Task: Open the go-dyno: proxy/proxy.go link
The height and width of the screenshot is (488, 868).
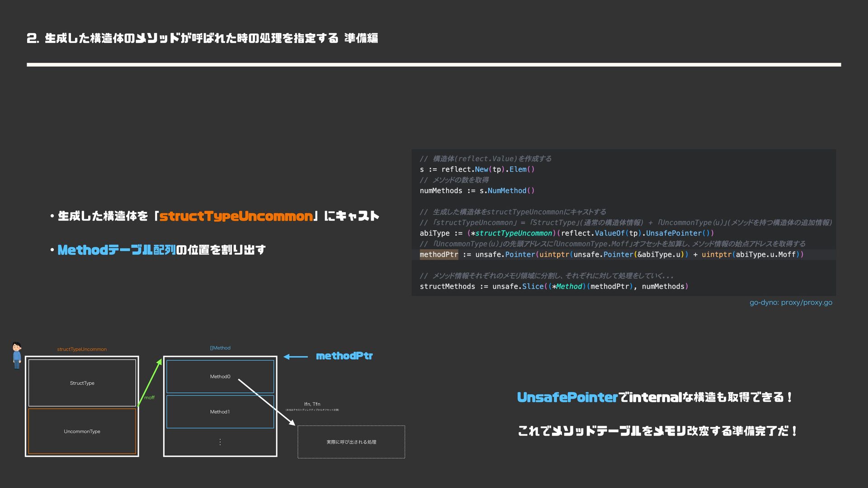Action: click(791, 303)
